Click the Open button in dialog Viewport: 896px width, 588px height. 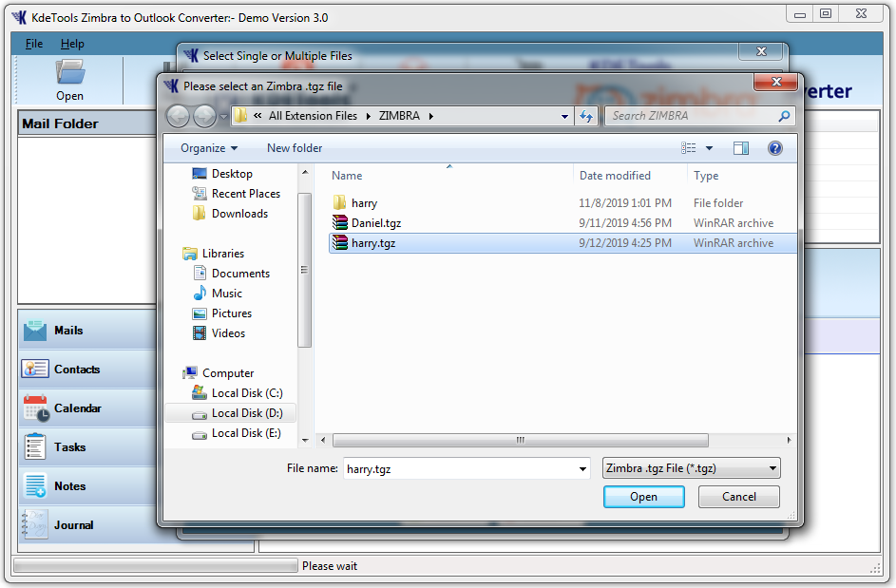[643, 497]
